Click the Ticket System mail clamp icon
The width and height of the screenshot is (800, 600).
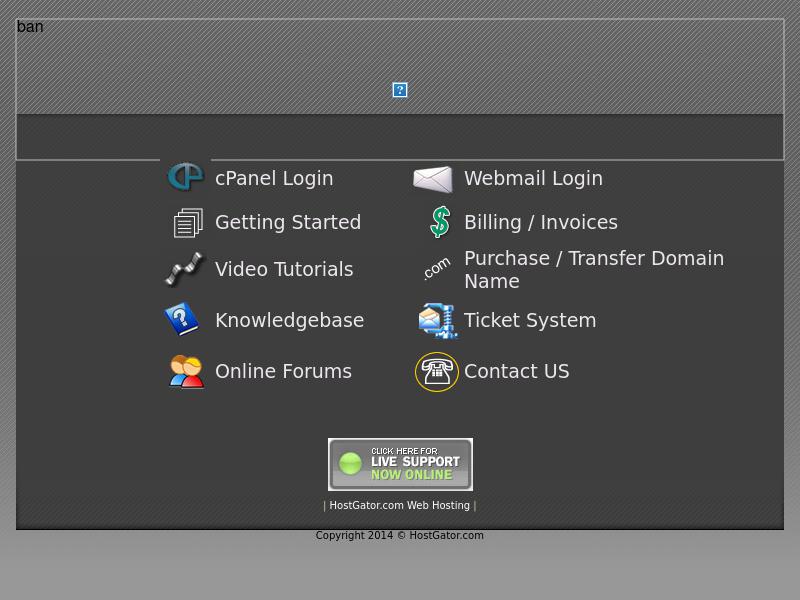click(x=438, y=321)
